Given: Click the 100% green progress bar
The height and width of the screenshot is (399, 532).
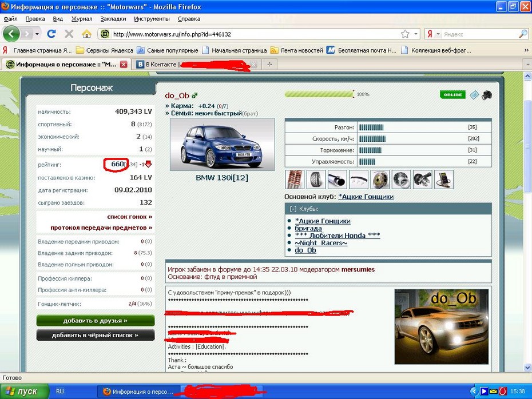Looking at the screenshot, I should tap(319, 94).
